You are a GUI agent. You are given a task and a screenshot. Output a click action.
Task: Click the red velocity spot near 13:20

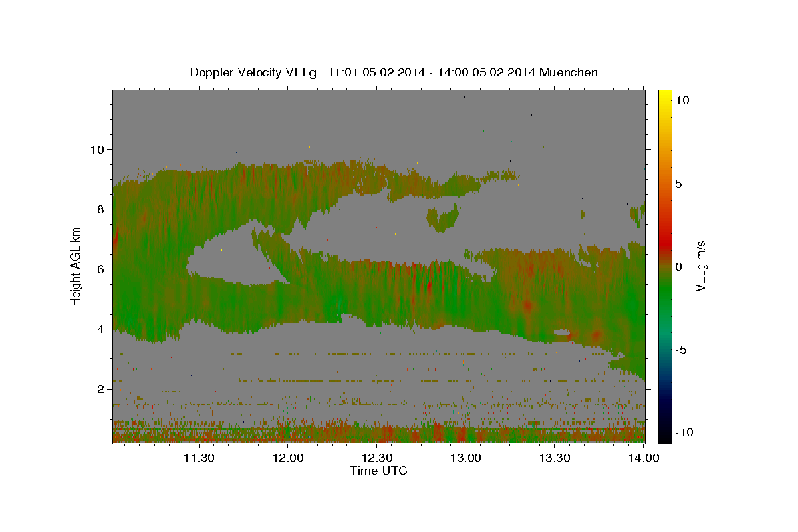(529, 306)
